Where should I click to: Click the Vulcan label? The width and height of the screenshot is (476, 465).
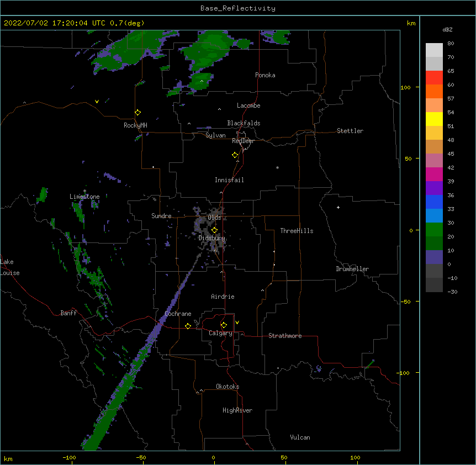click(x=300, y=437)
